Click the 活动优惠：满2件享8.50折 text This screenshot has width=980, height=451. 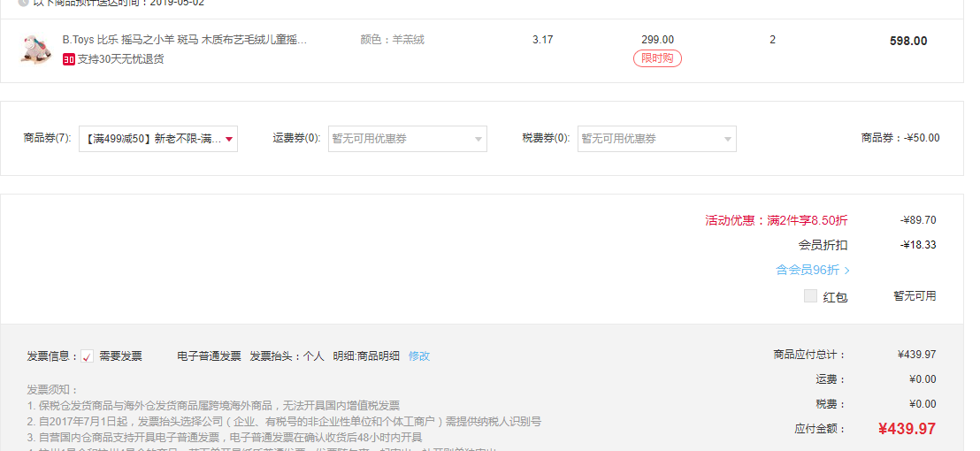click(777, 220)
